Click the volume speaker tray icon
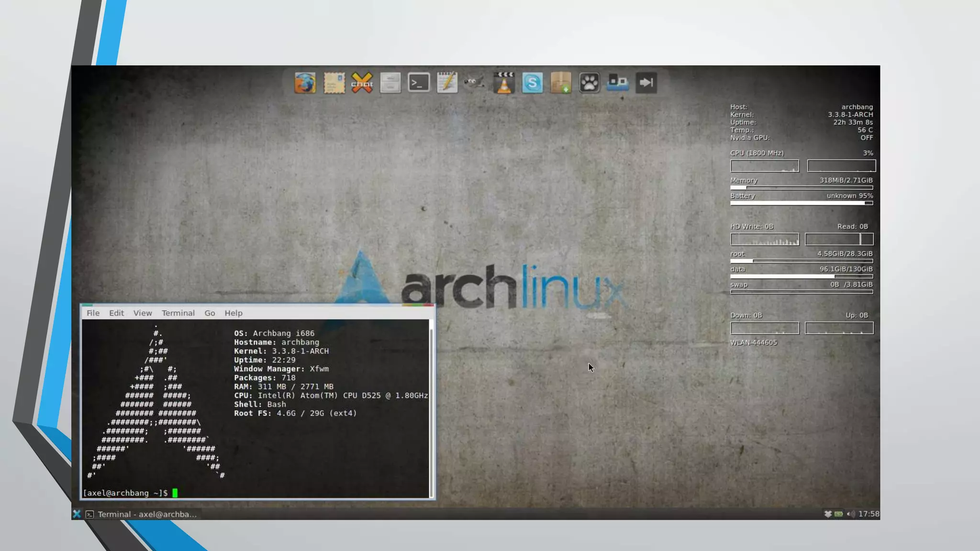980x551 pixels. (850, 514)
